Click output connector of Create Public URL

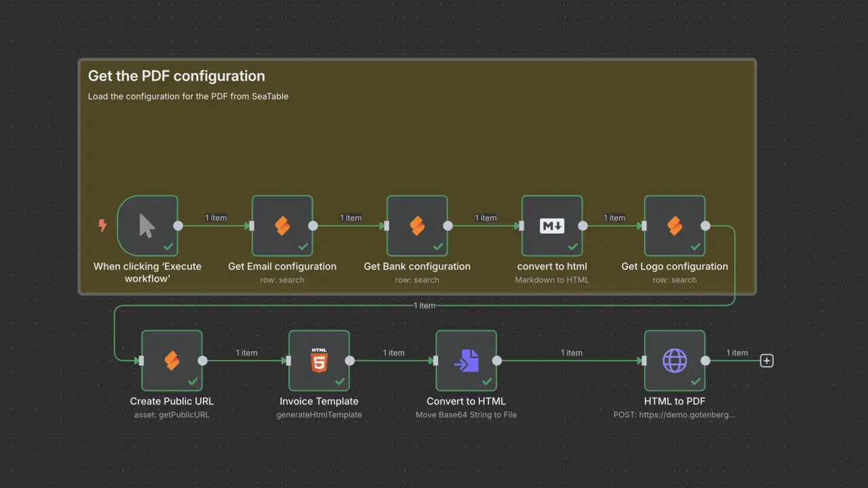click(x=202, y=361)
